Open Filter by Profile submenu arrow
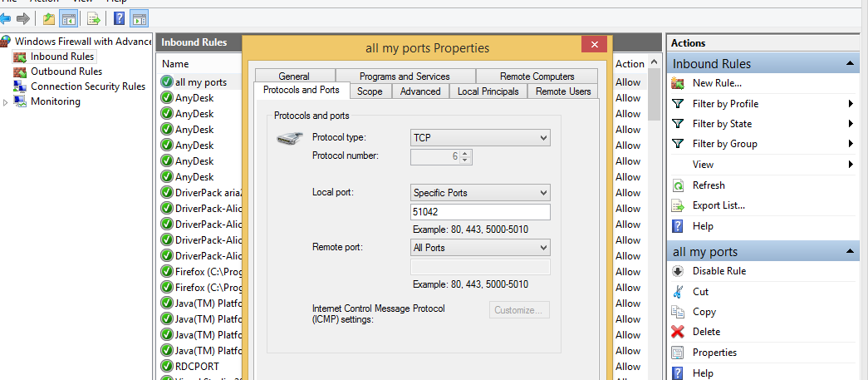 851,104
